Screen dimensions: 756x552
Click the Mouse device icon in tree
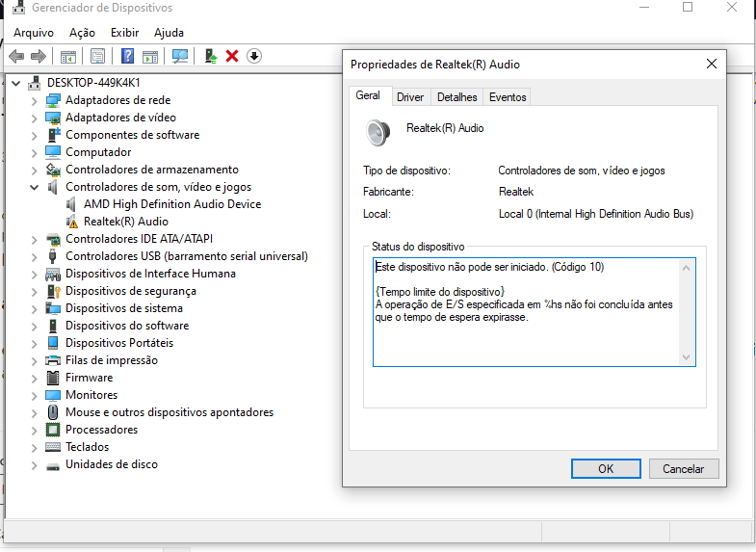53,412
